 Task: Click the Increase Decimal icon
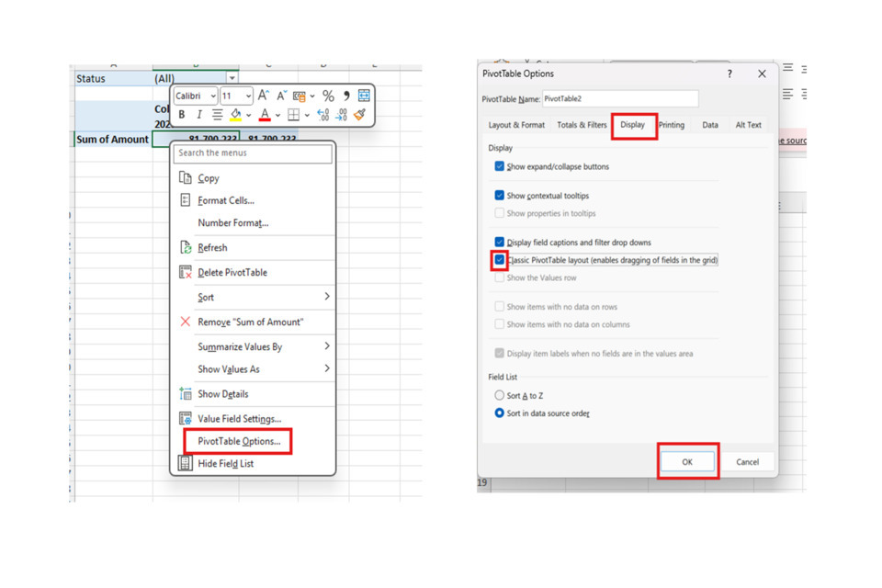322,115
